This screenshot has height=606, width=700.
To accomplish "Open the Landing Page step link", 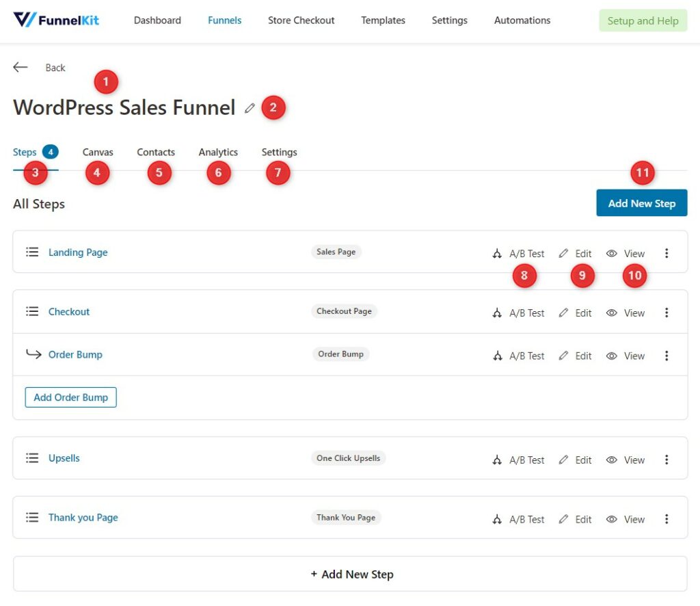I will (78, 252).
